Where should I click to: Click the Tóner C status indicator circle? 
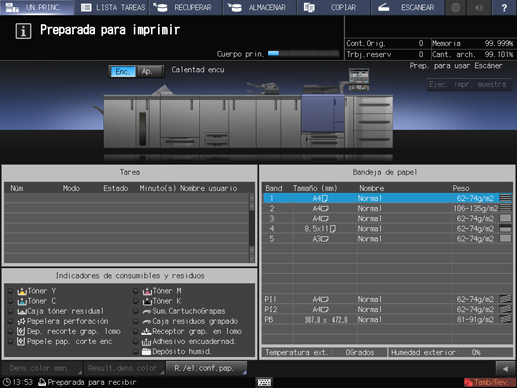(10, 301)
